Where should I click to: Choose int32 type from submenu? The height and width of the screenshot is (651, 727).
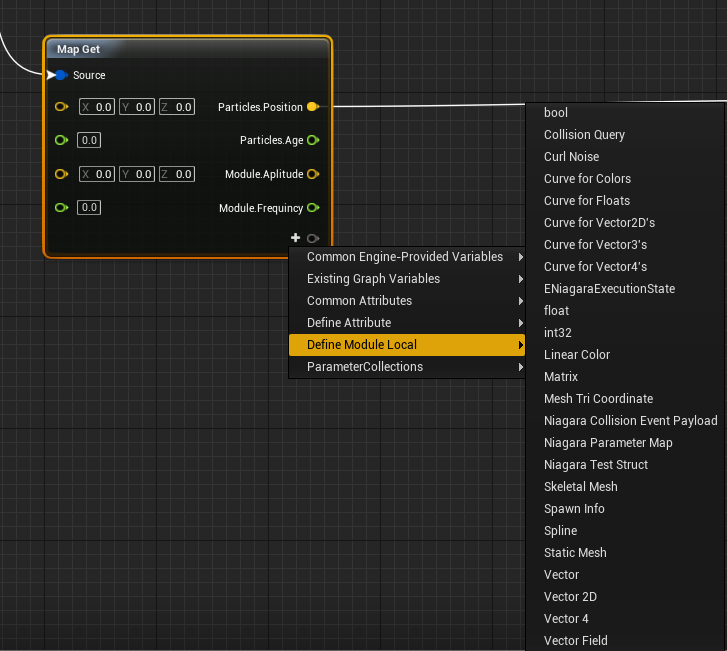[625, 333]
